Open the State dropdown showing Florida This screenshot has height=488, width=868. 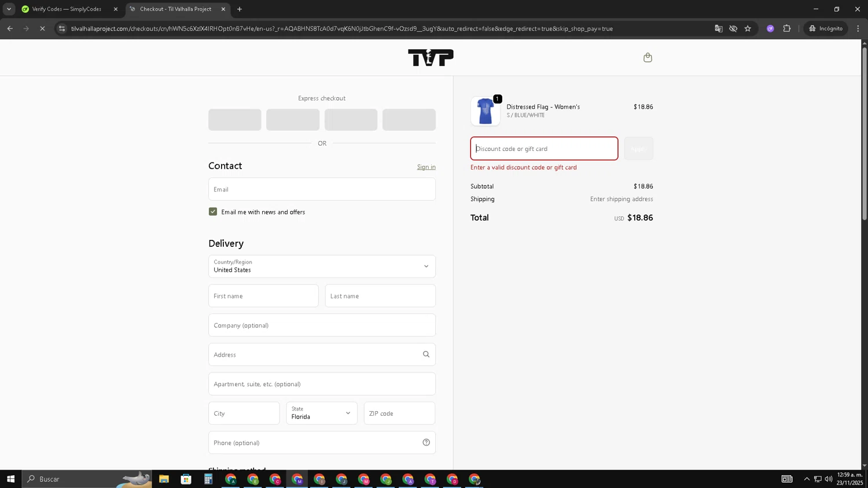(322, 413)
